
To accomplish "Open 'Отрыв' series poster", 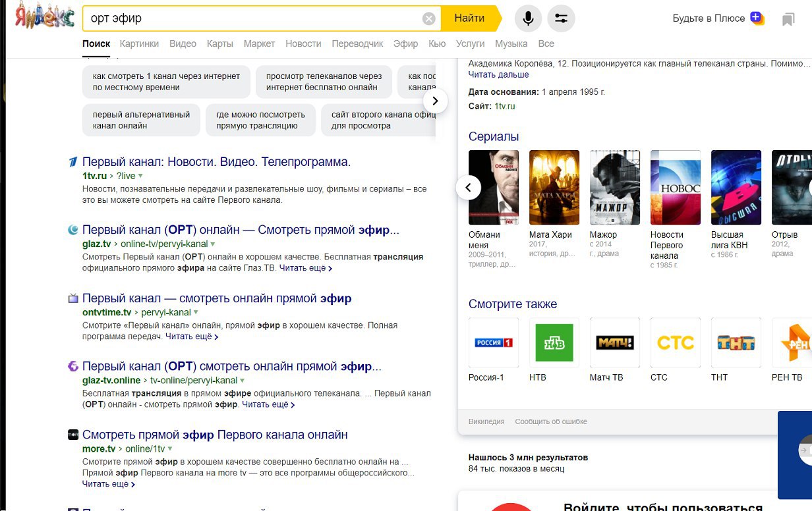I will [792, 188].
